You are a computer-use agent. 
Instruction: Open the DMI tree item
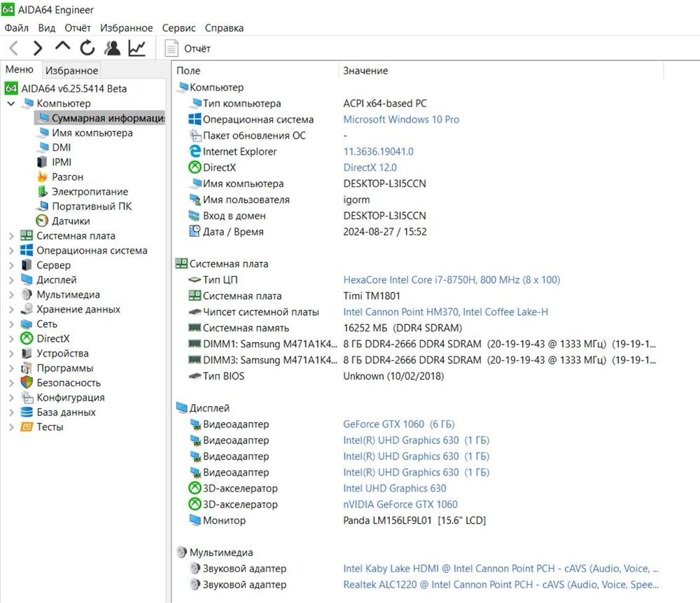click(55, 147)
